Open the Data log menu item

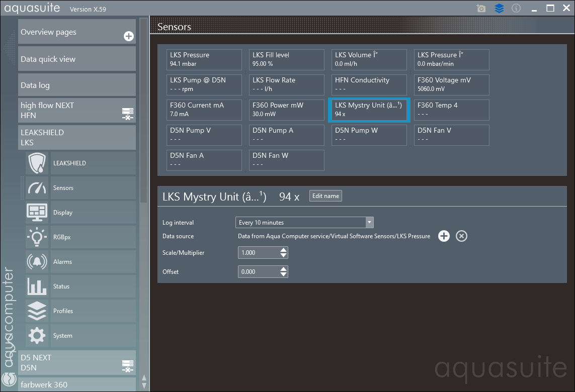pos(77,85)
